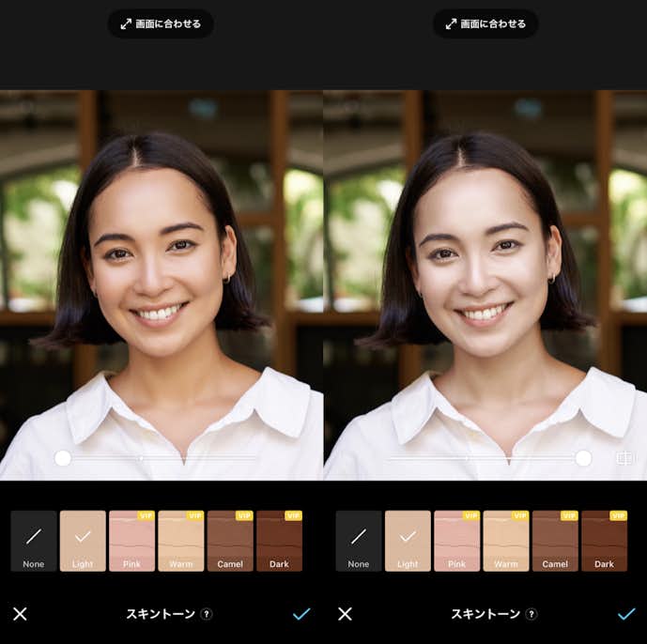This screenshot has width=647, height=644.
Task: Confirm with the left screen's blue checkmark
Action: click(x=301, y=614)
